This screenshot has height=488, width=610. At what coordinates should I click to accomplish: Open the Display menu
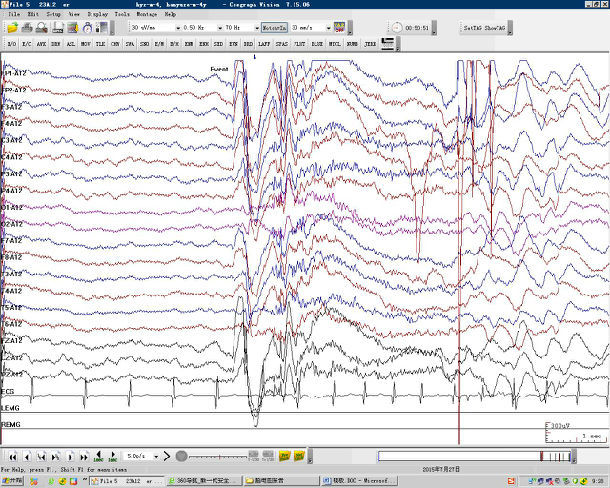point(97,15)
